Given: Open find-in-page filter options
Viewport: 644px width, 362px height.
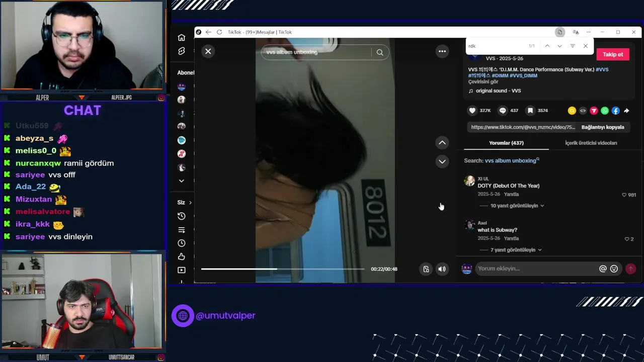Looking at the screenshot, I should [x=573, y=46].
